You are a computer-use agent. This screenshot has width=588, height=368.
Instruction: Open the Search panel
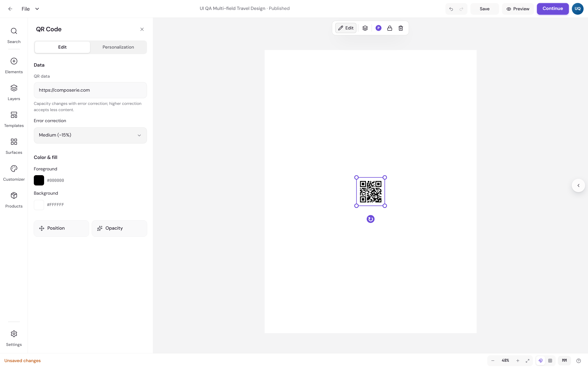click(x=14, y=36)
